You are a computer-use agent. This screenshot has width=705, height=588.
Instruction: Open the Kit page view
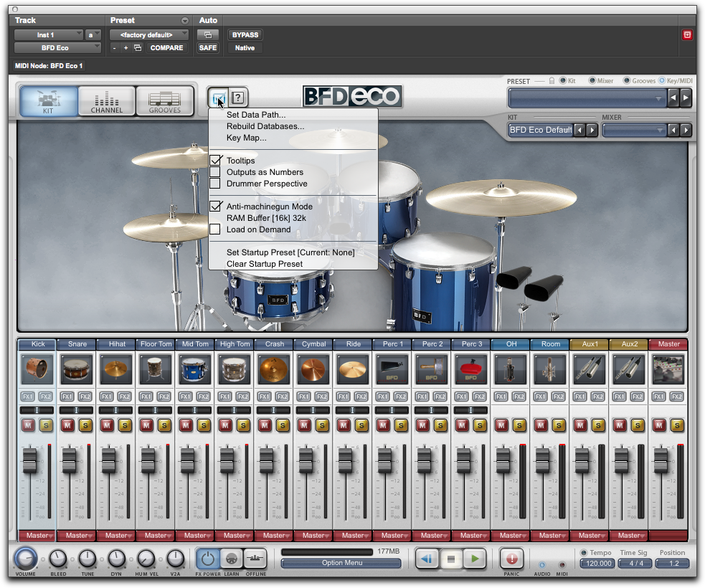coord(49,101)
